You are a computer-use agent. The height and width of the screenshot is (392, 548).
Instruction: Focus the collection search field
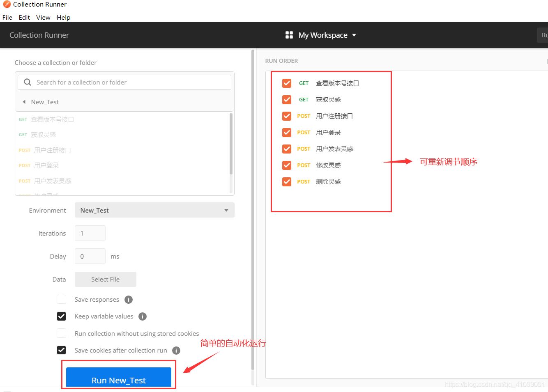pos(124,82)
